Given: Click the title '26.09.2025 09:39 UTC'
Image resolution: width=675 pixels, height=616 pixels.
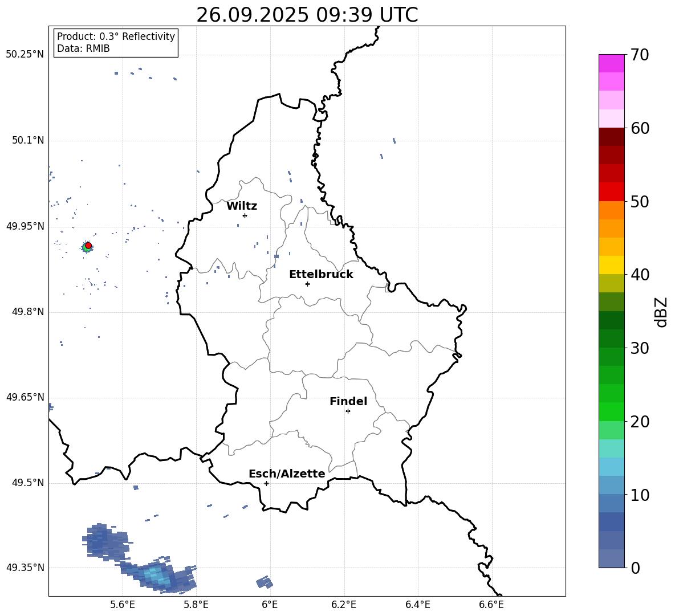Looking at the screenshot, I should point(307,15).
